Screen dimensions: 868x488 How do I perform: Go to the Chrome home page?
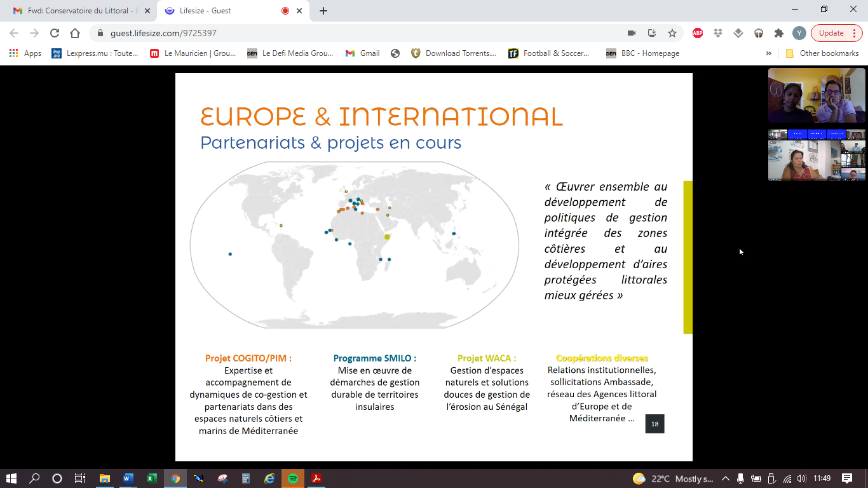75,33
